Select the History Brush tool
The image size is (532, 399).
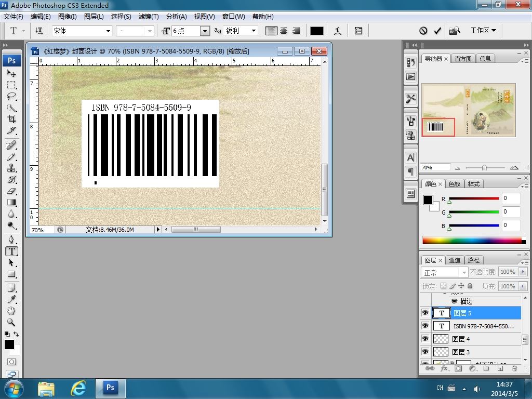pos(11,179)
